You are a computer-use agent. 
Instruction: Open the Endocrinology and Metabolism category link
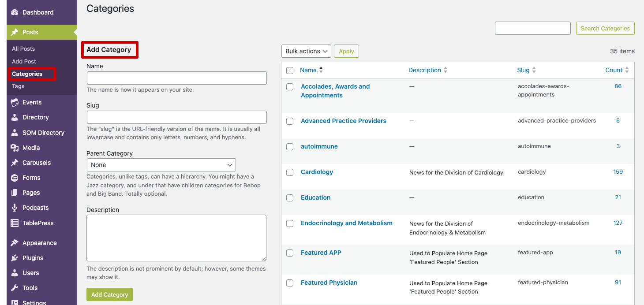pyautogui.click(x=346, y=223)
